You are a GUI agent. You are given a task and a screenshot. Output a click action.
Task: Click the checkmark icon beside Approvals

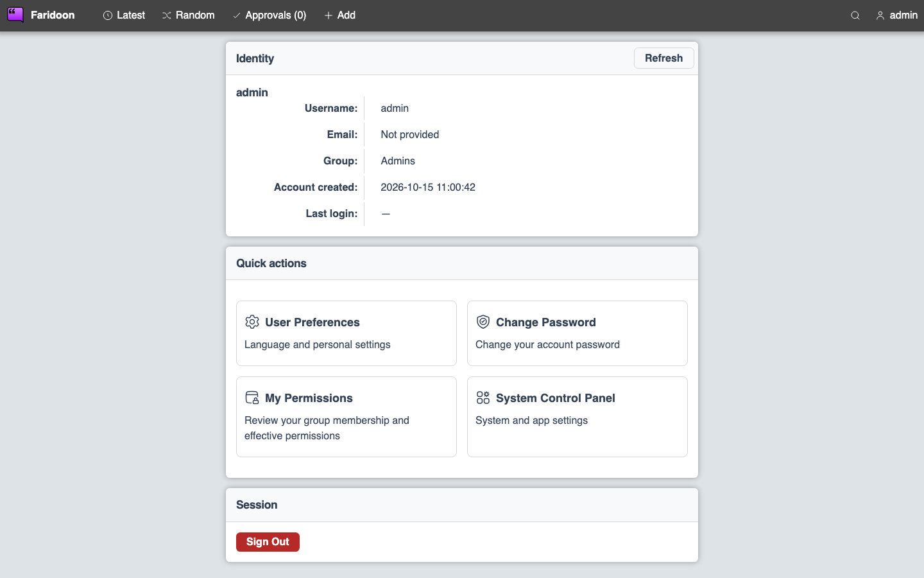237,15
